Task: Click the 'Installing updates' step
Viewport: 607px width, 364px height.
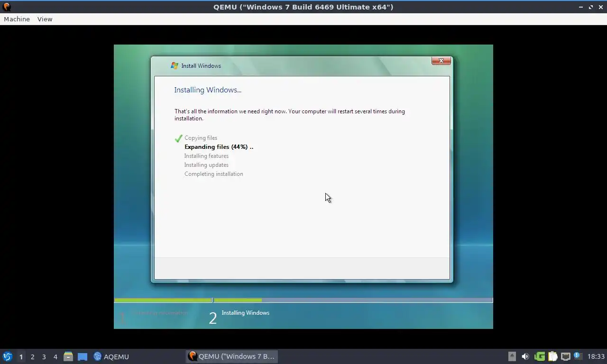Action: tap(206, 165)
